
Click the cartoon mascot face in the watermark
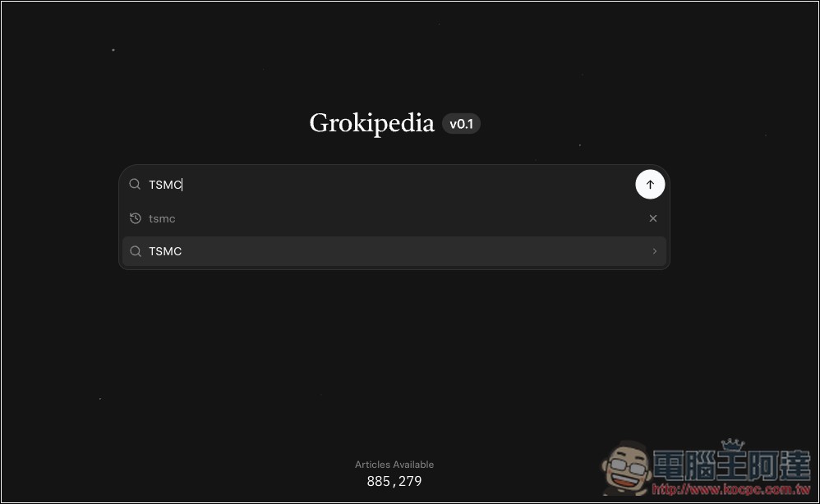pos(628,470)
